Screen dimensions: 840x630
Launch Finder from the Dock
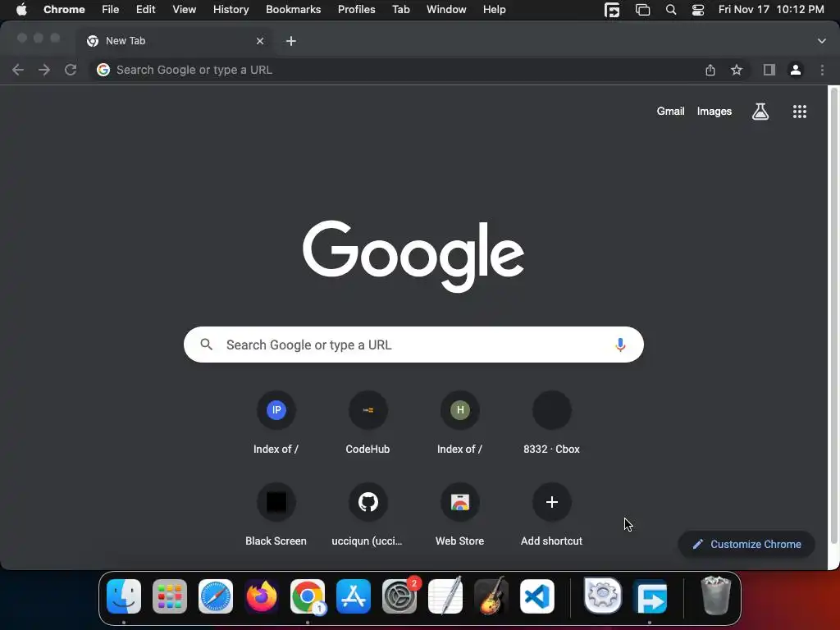click(x=124, y=596)
